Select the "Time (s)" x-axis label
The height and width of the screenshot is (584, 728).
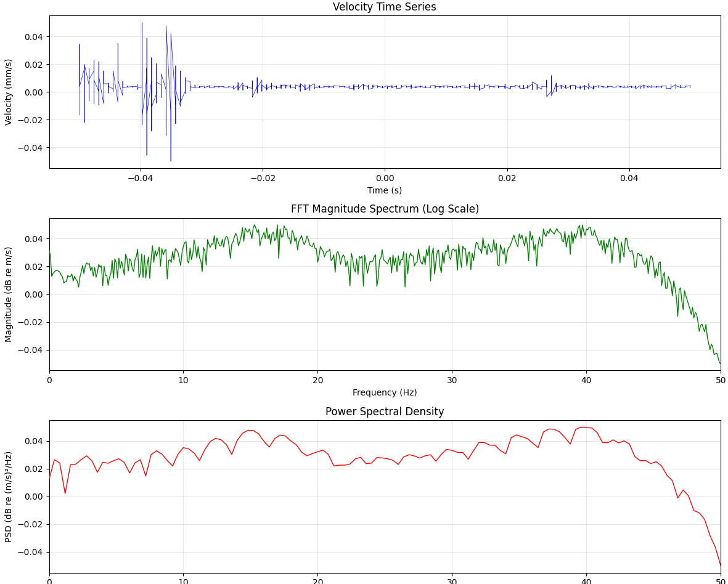(x=384, y=190)
